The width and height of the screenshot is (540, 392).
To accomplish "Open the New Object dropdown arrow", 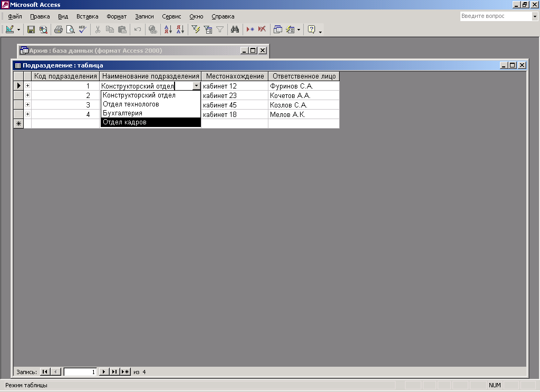I will (x=298, y=30).
